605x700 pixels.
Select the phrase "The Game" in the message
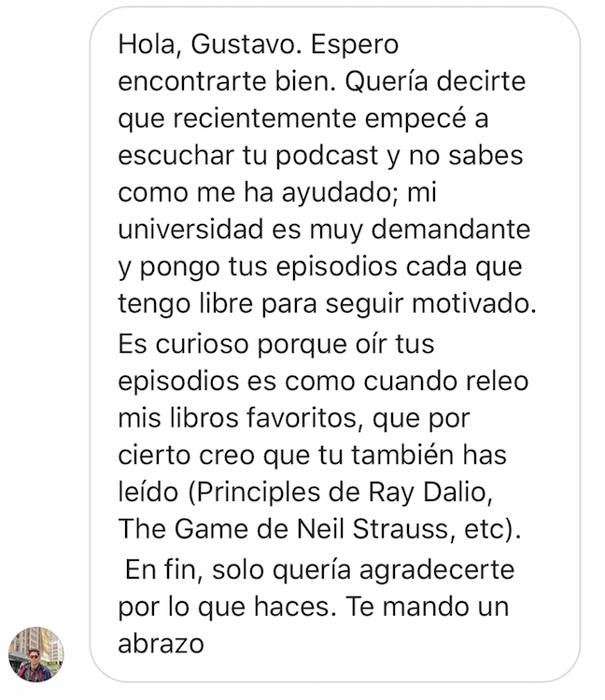click(x=183, y=529)
